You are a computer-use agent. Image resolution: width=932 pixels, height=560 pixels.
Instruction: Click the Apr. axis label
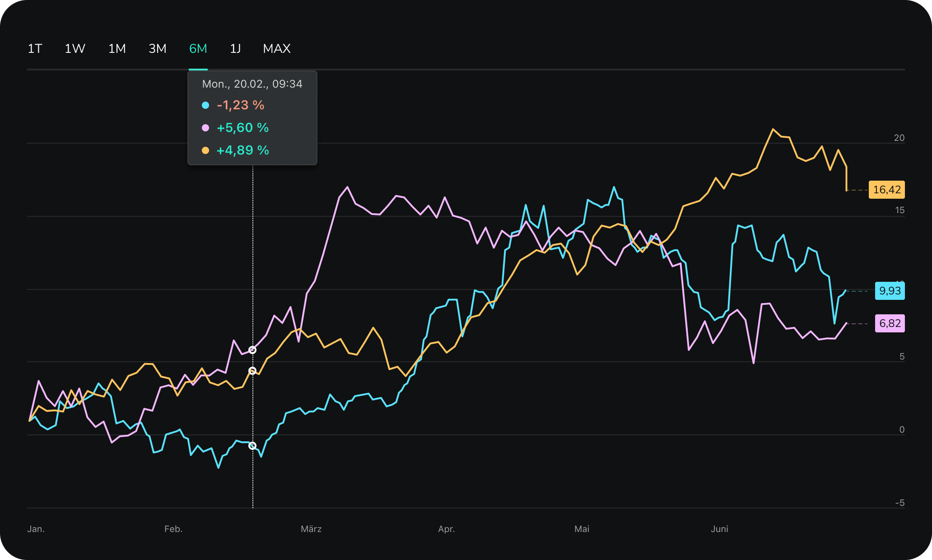pos(447,529)
